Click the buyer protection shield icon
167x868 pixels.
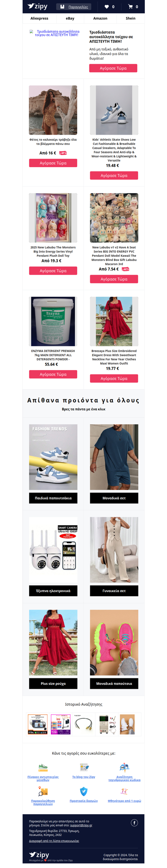pos(83,791)
